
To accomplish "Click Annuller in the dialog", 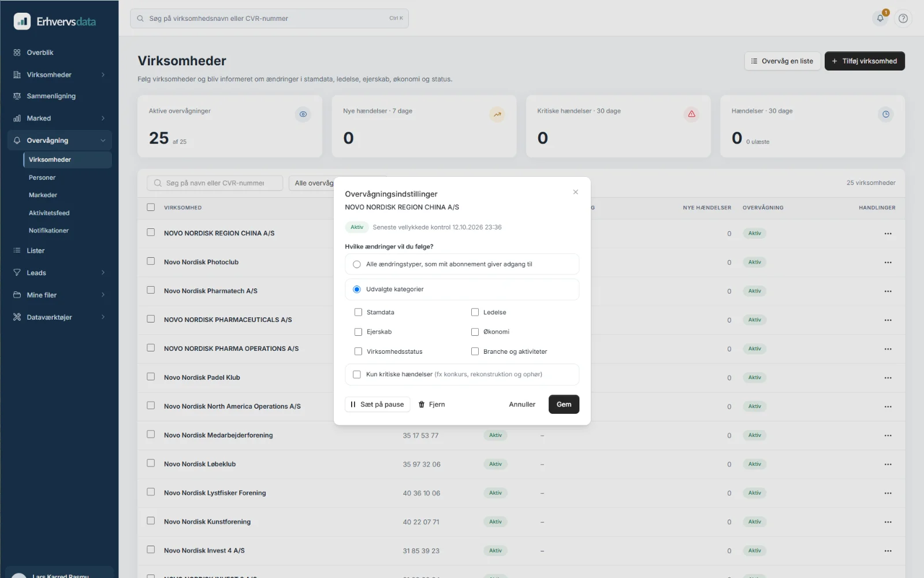I will pos(522,405).
